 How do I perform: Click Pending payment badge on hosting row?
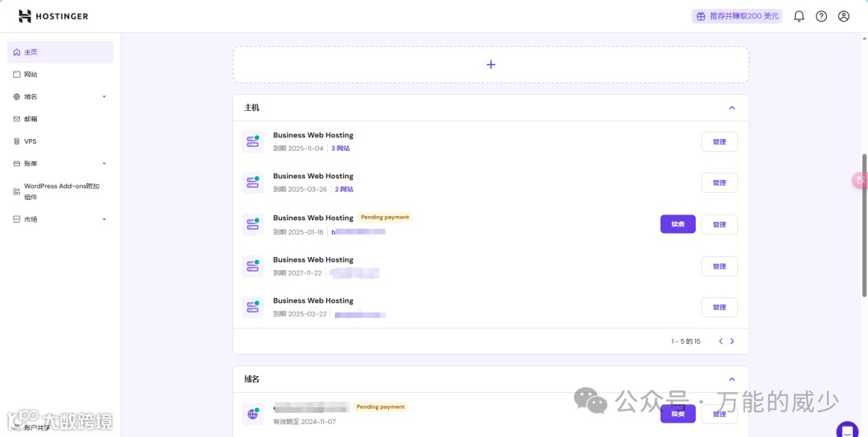click(x=385, y=218)
